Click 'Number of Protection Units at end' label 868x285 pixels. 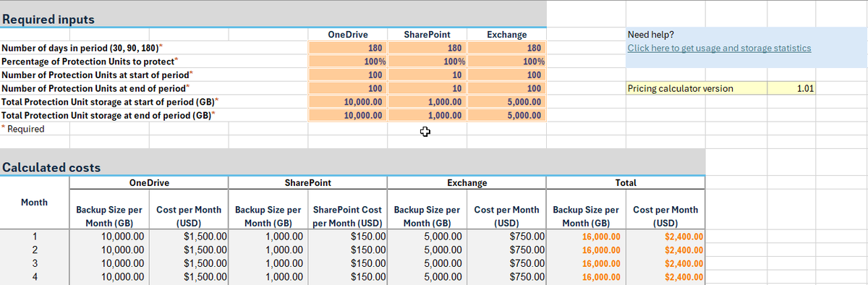tap(95, 88)
